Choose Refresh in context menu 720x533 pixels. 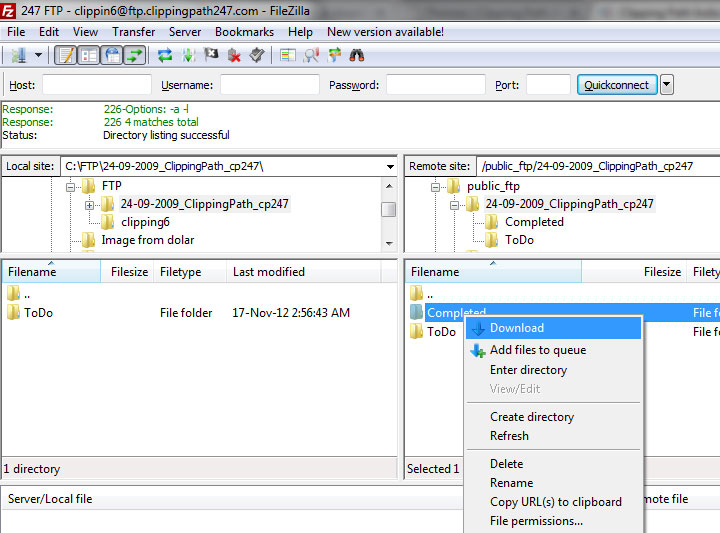click(554, 436)
